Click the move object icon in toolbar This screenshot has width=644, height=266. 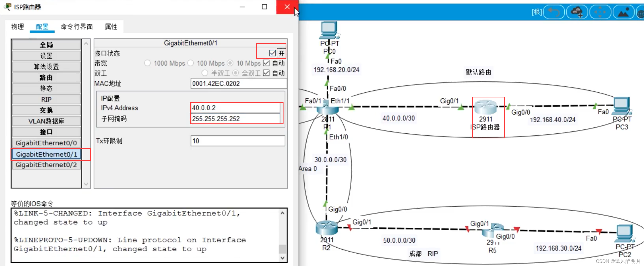600,12
